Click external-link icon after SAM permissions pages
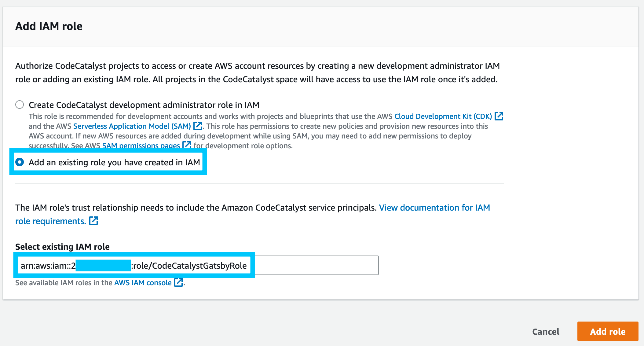This screenshot has height=346, width=644. pyautogui.click(x=187, y=145)
